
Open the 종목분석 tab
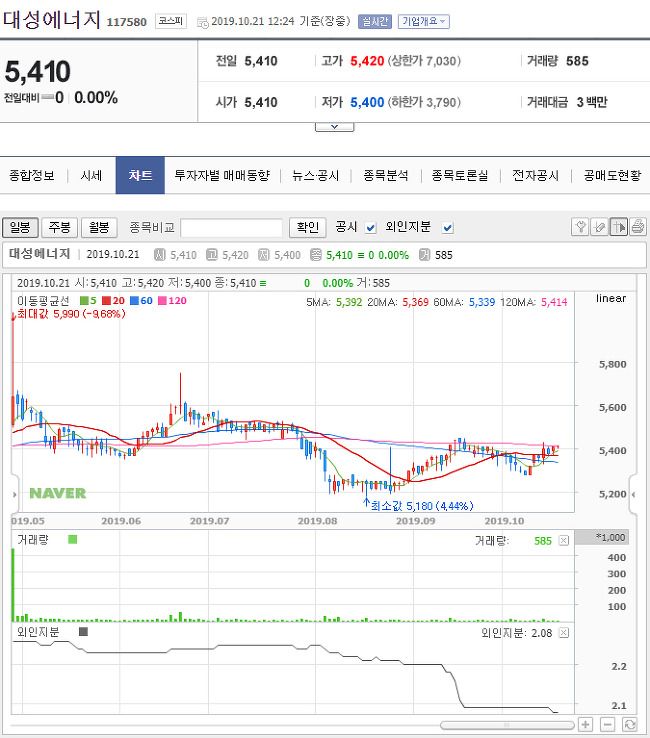(385, 176)
